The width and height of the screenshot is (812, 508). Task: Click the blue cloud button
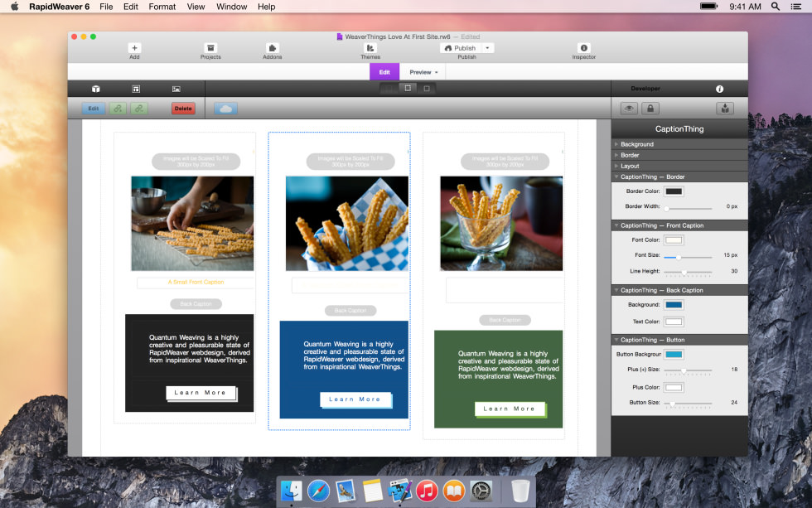point(225,109)
